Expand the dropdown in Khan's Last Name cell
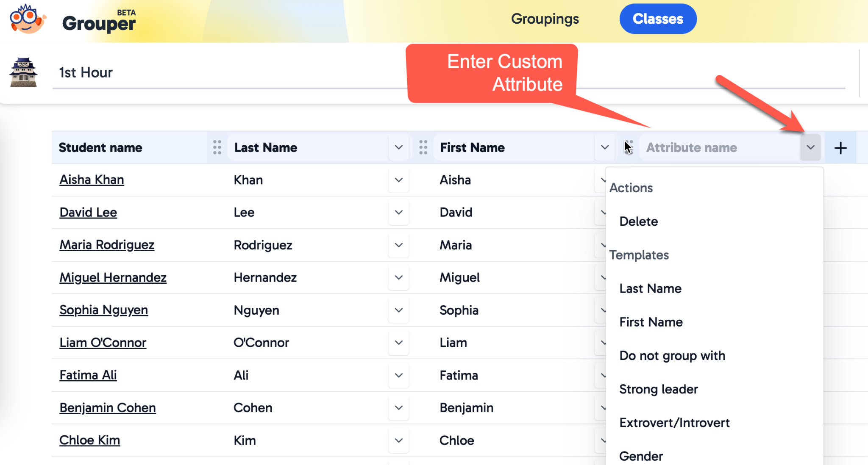The width and height of the screenshot is (868, 465). coord(398,180)
